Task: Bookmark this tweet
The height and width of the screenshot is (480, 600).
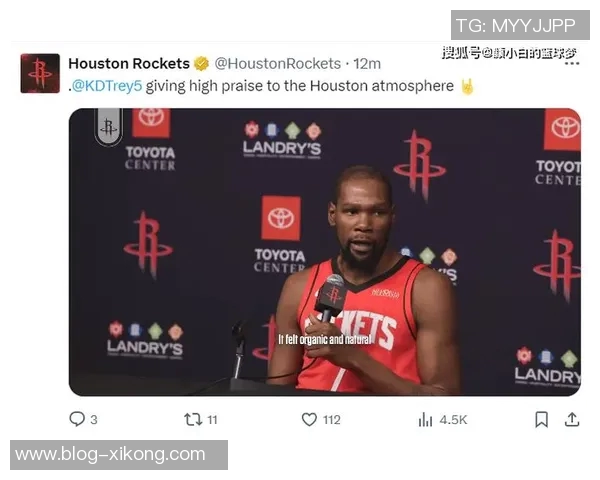Action: coord(541,420)
